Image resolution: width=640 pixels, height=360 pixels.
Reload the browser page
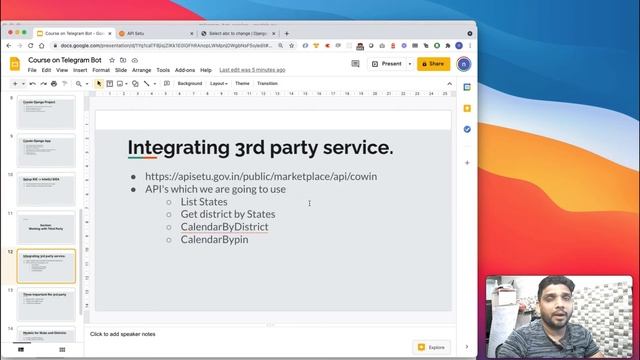click(31, 46)
